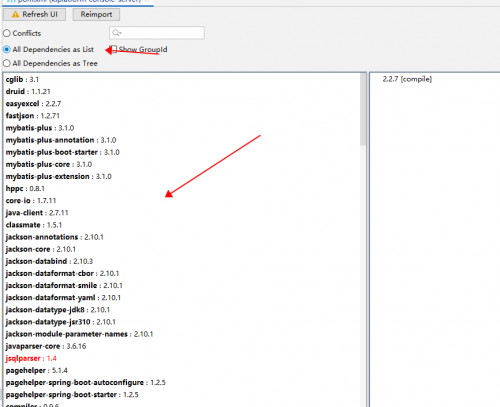Select the red jsqlparser : 1.4 conflict entry
The image size is (500, 407).
[31, 358]
